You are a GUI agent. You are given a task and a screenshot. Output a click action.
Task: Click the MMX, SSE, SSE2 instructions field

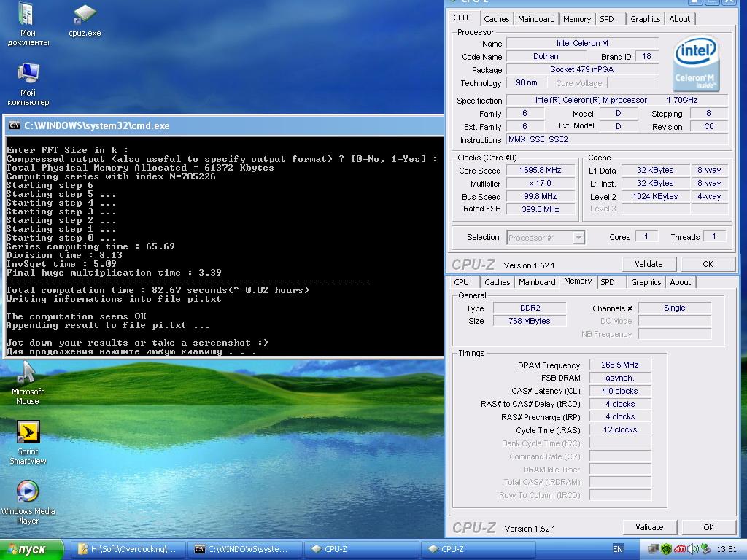(617, 139)
